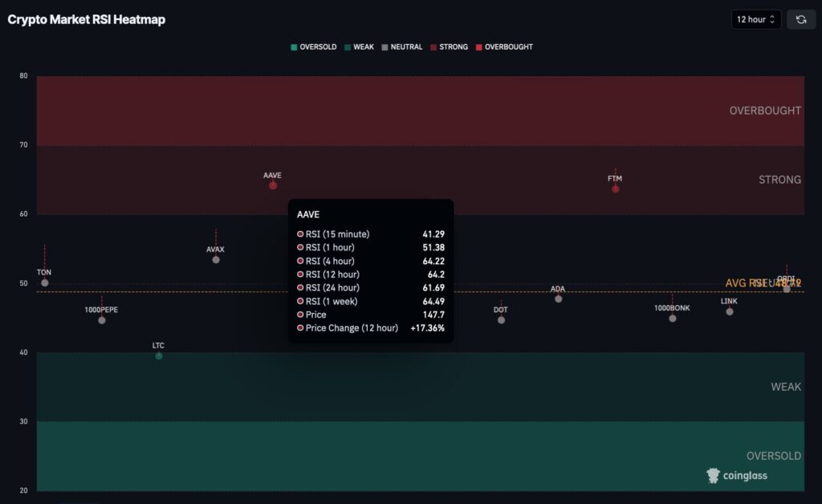The height and width of the screenshot is (504, 822).
Task: Click the coinglass watermark logo
Action: tap(737, 475)
